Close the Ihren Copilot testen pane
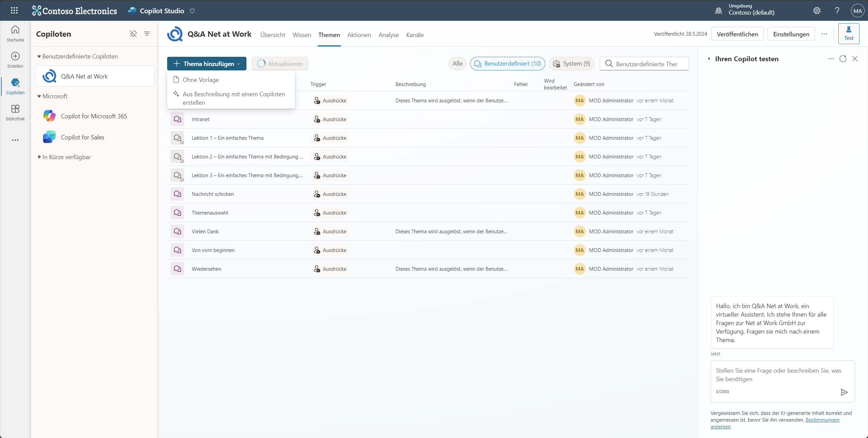The image size is (868, 438). (855, 59)
